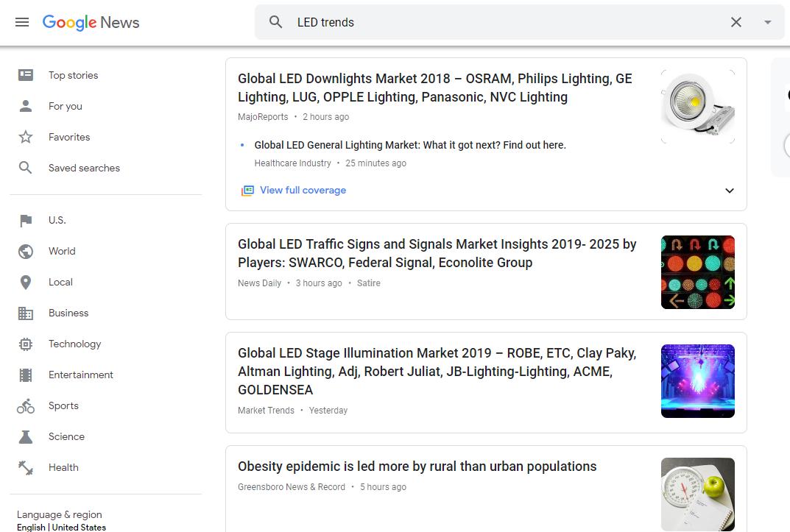Click the News Daily source name

pyautogui.click(x=259, y=283)
